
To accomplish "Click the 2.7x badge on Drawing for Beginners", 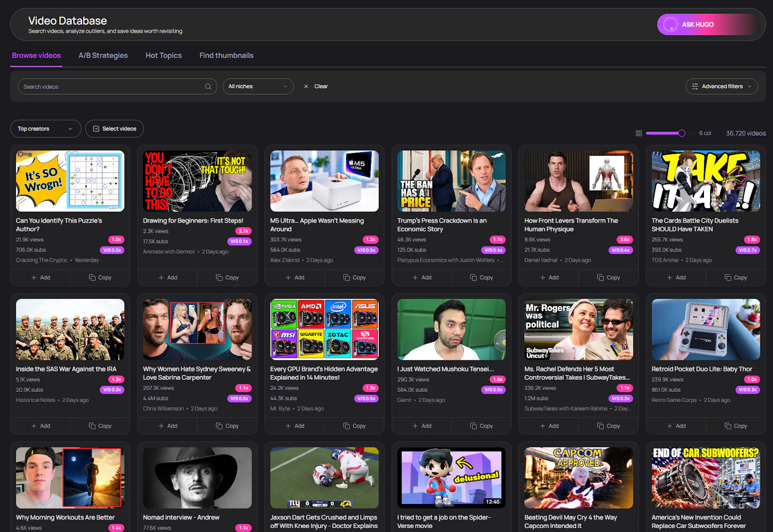I will 243,231.
